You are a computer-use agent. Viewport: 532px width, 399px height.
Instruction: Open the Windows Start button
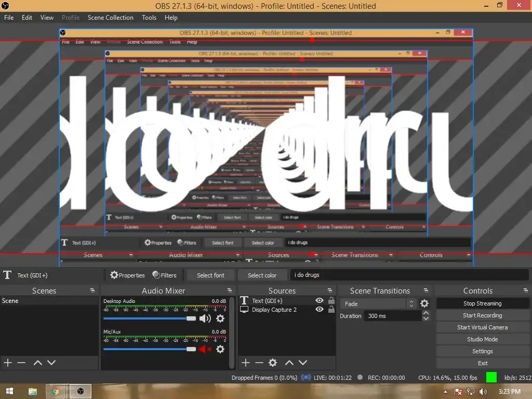[9, 391]
